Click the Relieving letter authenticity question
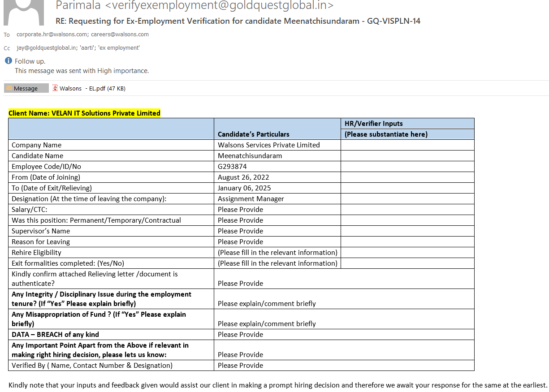The height and width of the screenshot is (392, 549). click(x=95, y=278)
